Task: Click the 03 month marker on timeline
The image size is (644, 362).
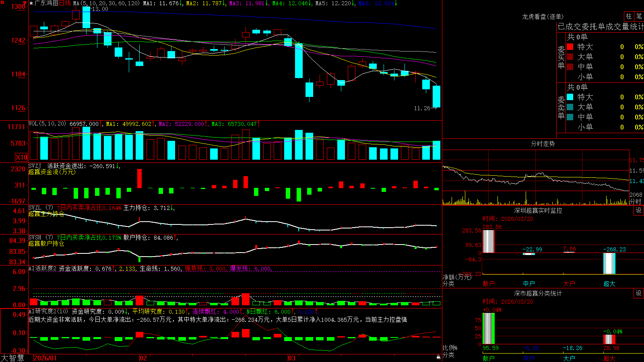Action: (291, 358)
